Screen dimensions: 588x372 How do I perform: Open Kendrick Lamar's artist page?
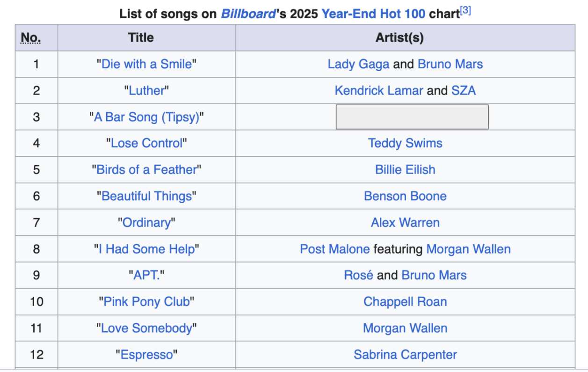coord(379,90)
